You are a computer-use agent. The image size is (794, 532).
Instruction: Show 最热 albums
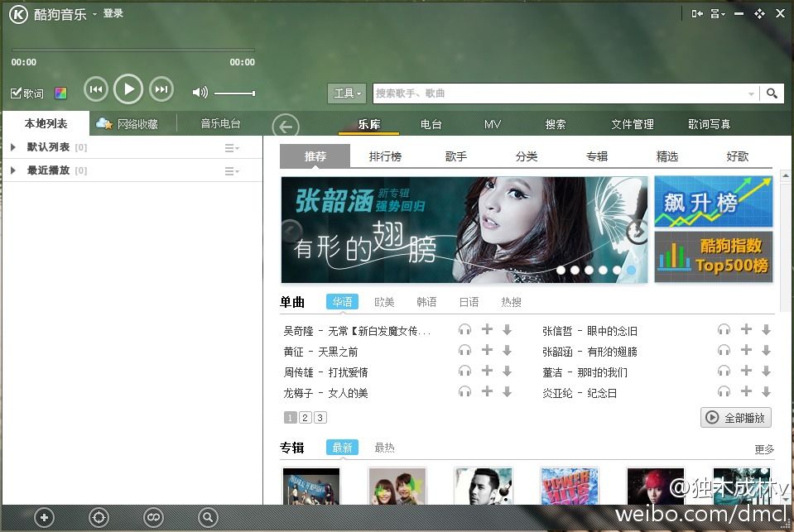tap(384, 448)
